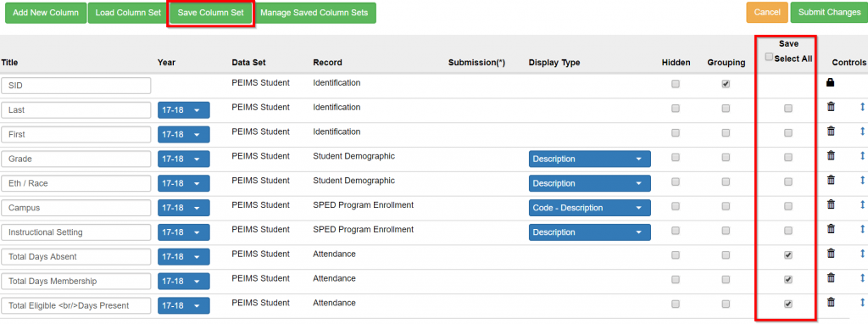868x324 pixels.
Task: Delete the Last column with trash icon
Action: 831,107
